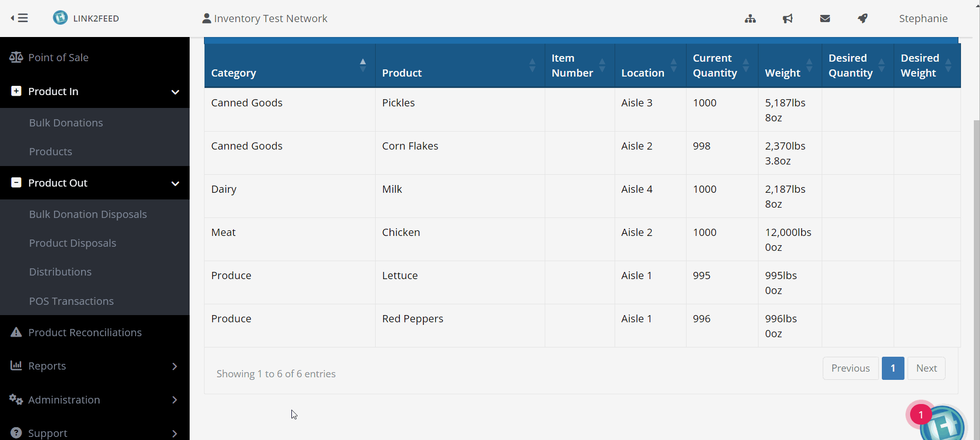Open the help chat widget icon
980x440 pixels.
point(942,425)
